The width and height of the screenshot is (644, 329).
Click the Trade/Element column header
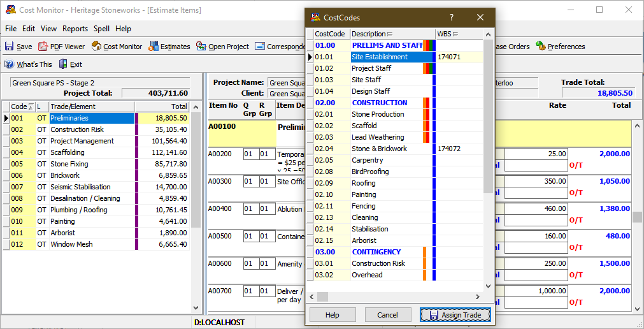[92, 106]
